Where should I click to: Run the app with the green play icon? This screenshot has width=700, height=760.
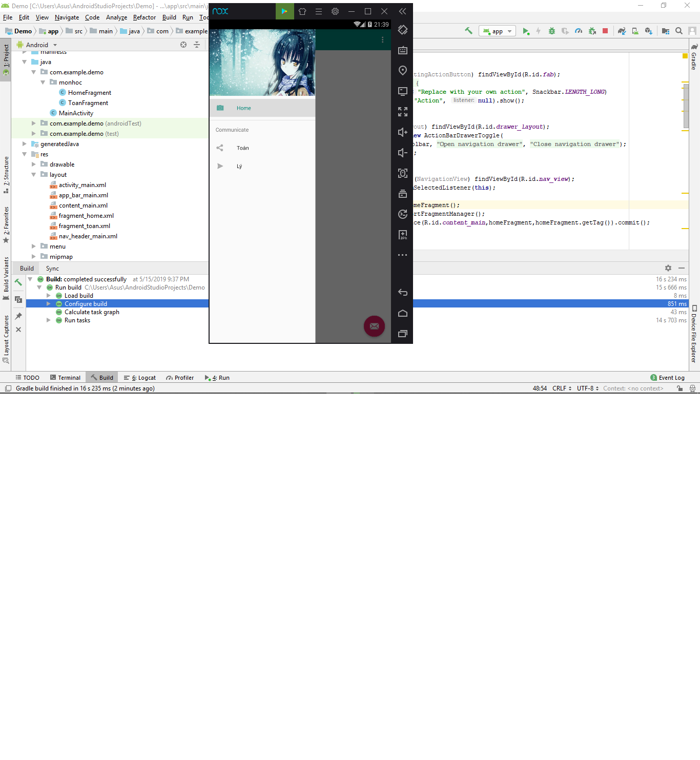tap(526, 31)
